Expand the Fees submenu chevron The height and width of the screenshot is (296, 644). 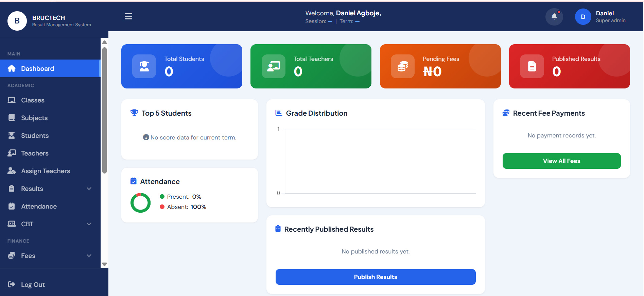click(89, 256)
